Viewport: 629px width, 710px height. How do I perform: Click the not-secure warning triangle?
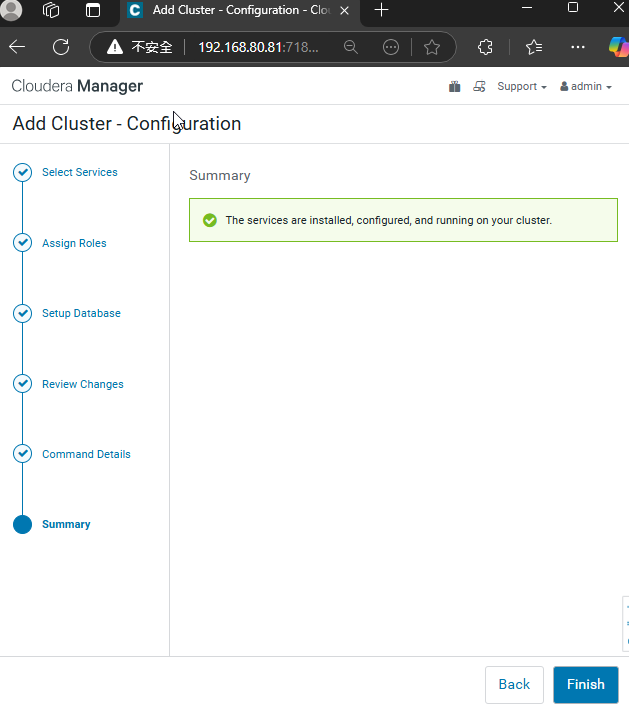pyautogui.click(x=115, y=47)
